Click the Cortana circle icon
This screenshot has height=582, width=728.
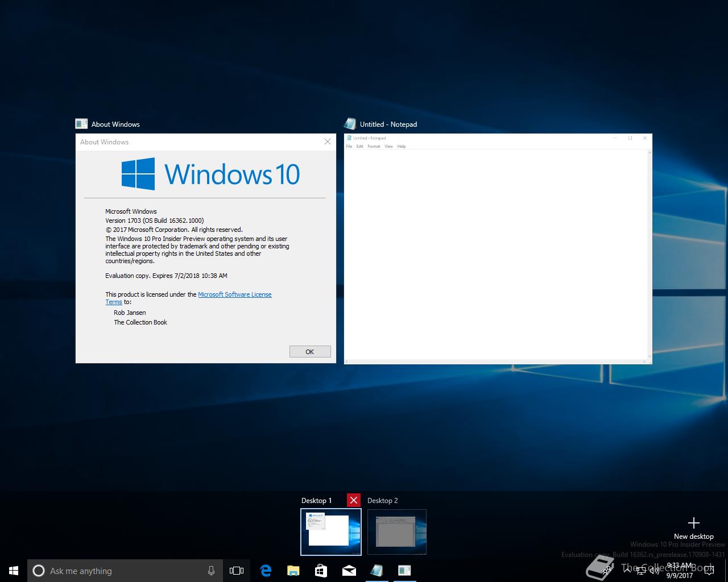point(39,571)
